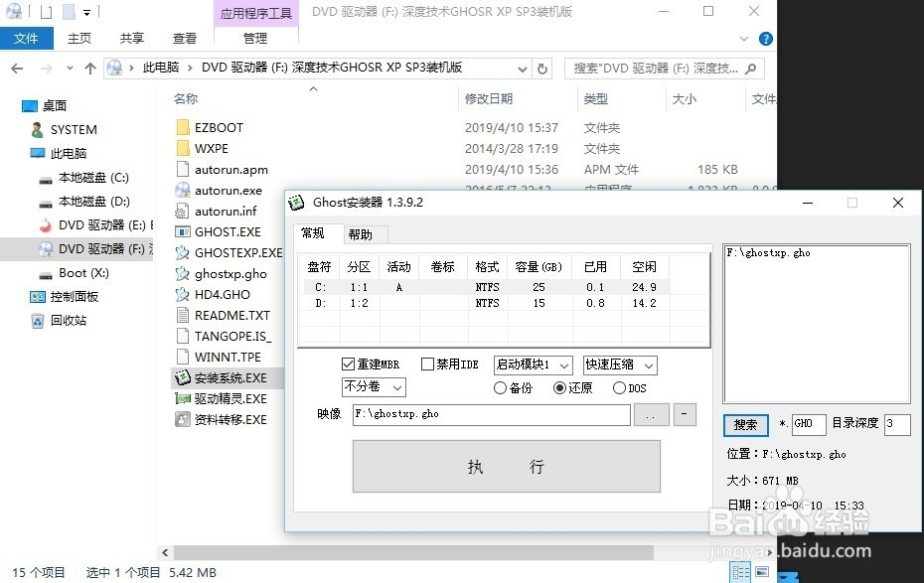Switch to the 帮助 tab in Ghost安装器
The height and width of the screenshot is (583, 924).
(x=362, y=233)
